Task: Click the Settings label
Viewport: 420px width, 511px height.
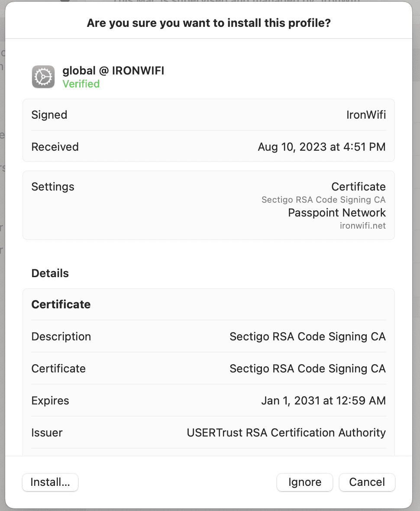Action: pyautogui.click(x=53, y=187)
